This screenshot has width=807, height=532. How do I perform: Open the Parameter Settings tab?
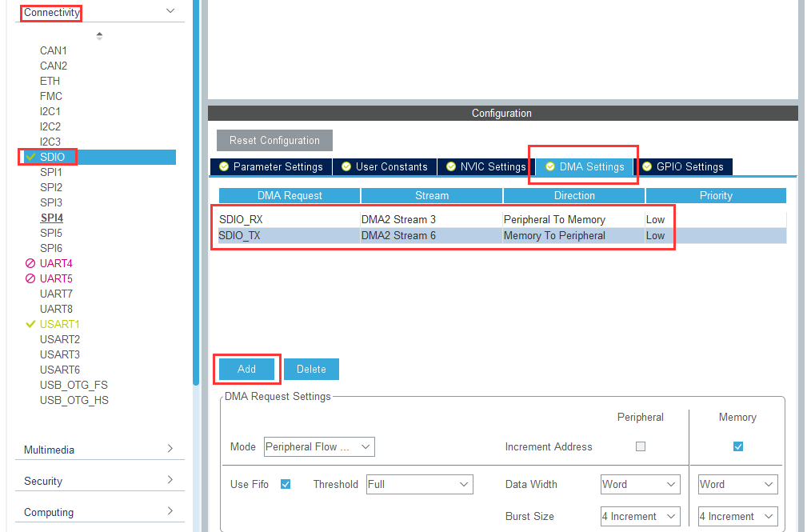tap(271, 167)
